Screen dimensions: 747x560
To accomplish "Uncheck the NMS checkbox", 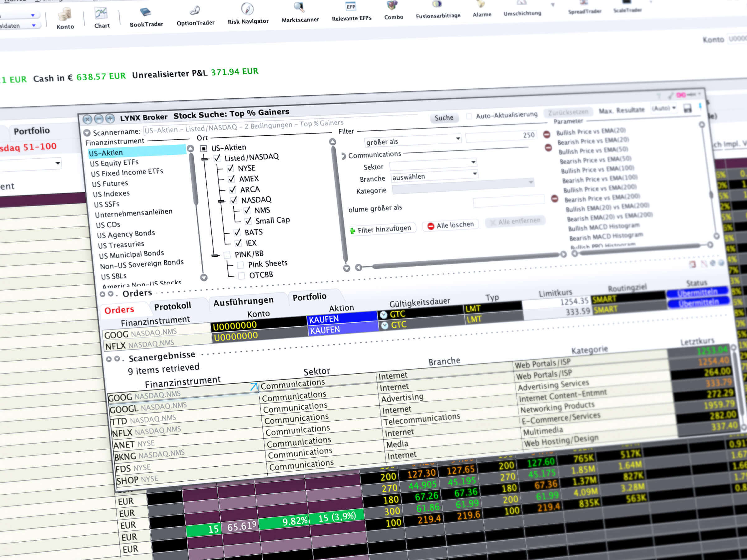I will point(247,210).
